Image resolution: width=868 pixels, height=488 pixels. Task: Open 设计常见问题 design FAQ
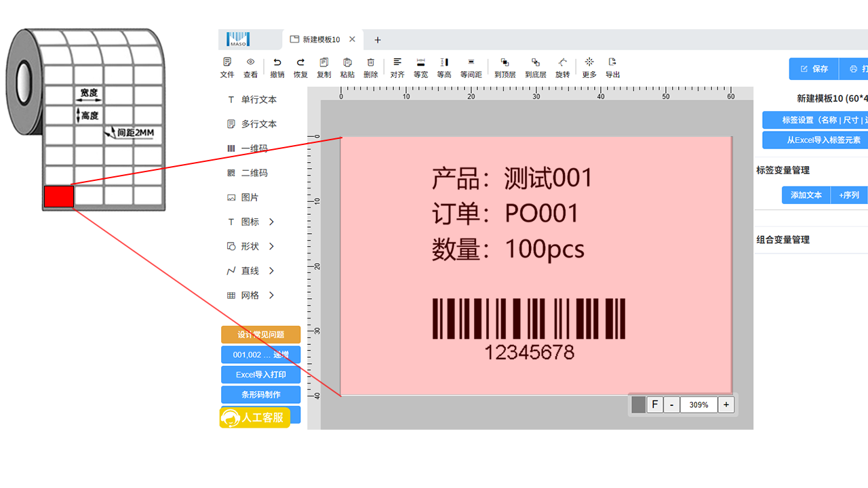click(x=260, y=335)
